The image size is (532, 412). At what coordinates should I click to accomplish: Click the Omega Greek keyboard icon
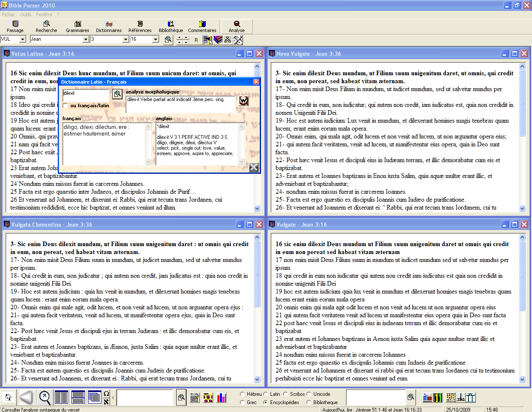pyautogui.click(x=106, y=394)
